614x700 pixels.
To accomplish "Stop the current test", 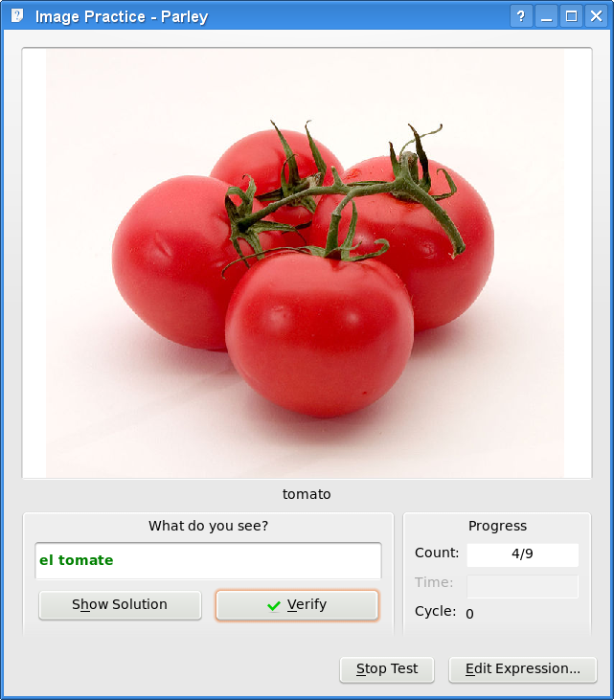I will (x=387, y=669).
